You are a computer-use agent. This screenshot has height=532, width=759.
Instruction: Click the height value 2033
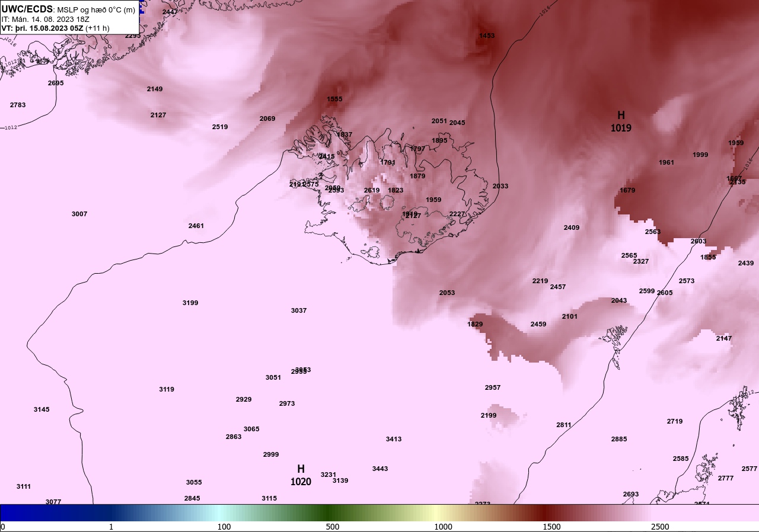click(500, 186)
